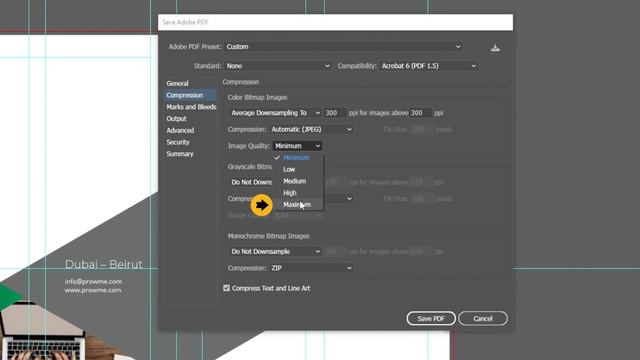Select the Advanced category
Screen dimensions: 640x360
click(180, 131)
